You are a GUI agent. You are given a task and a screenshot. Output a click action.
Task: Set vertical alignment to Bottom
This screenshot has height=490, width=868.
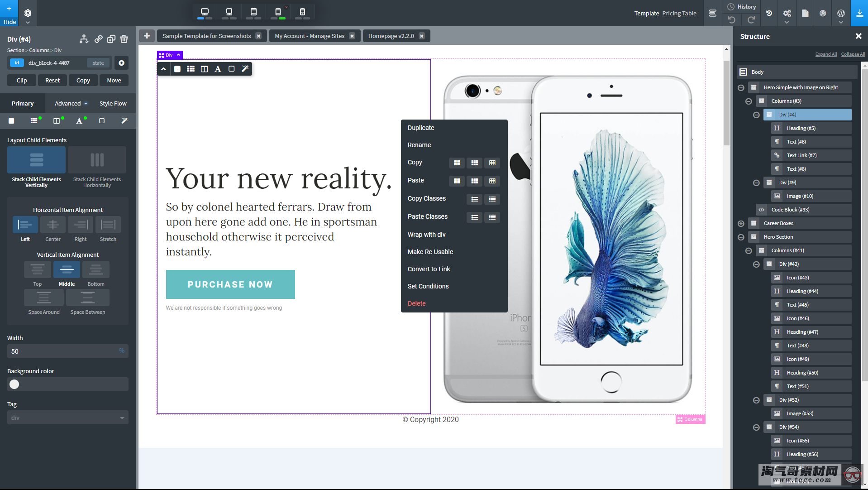coord(96,269)
